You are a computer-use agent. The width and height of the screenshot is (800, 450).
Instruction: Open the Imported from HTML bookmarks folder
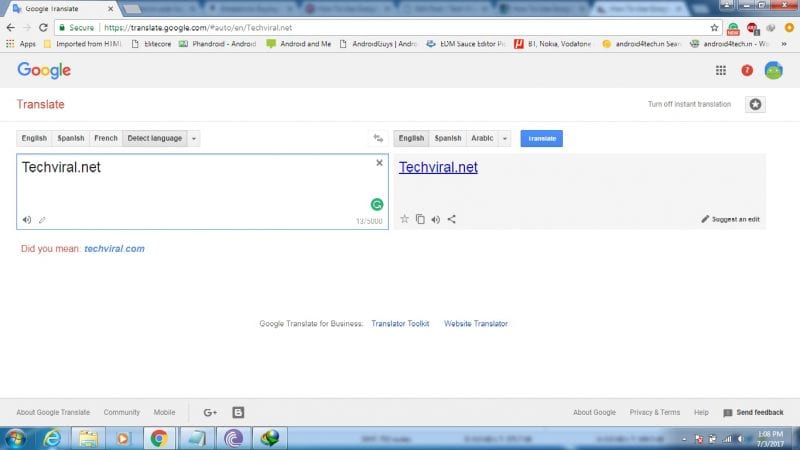point(83,44)
